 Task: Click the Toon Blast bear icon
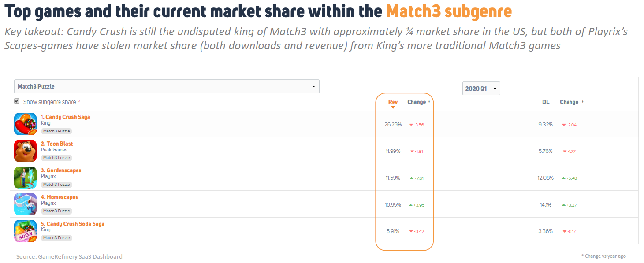pos(25,151)
